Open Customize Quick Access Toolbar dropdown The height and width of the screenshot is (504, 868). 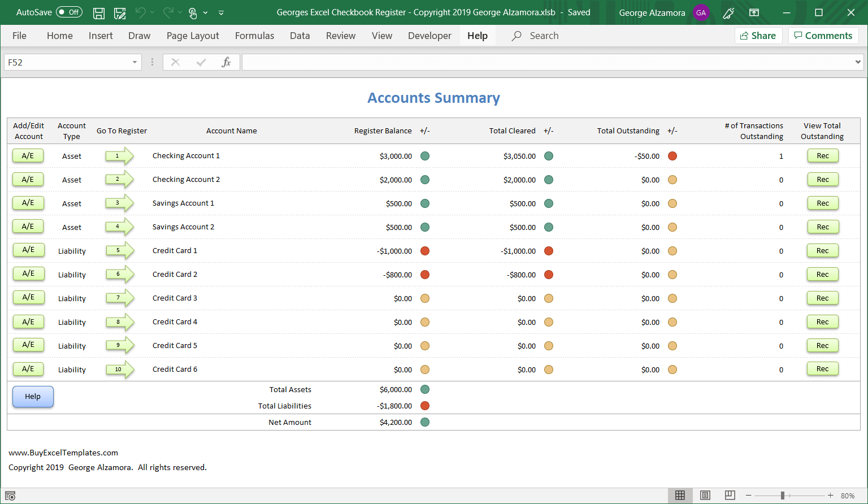(x=221, y=12)
